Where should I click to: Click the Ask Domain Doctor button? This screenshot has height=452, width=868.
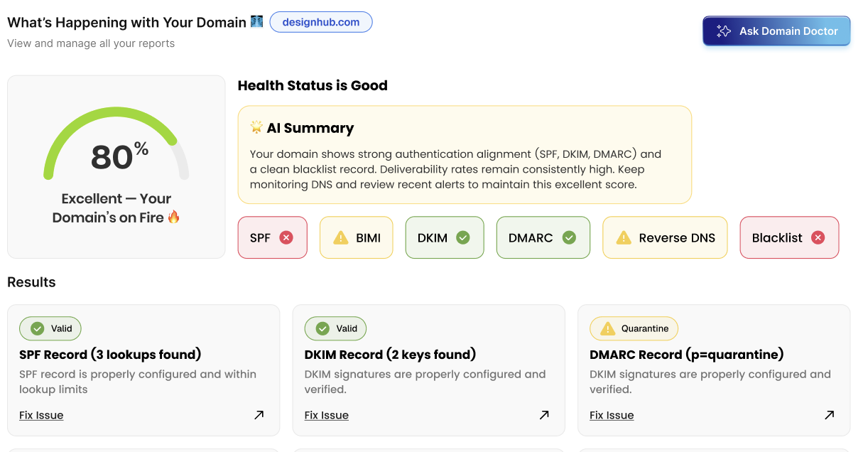click(x=776, y=31)
